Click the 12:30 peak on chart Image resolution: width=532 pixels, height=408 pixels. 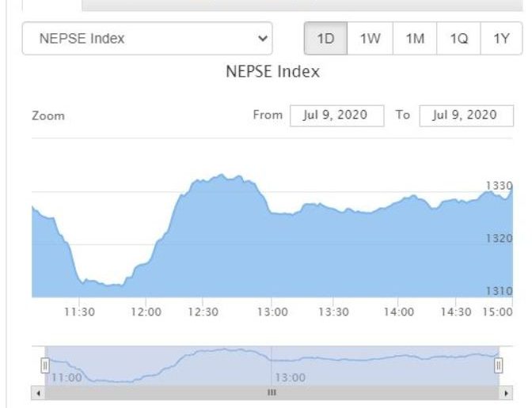pyautogui.click(x=222, y=176)
